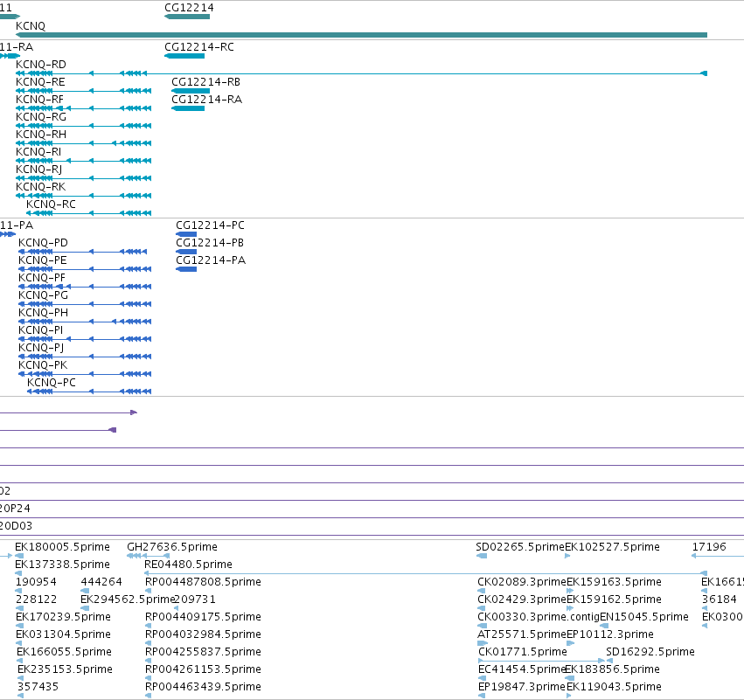Screen dimensions: 744x700
Task: Select transcript label KCNQ-RC
Action: [x=51, y=204]
